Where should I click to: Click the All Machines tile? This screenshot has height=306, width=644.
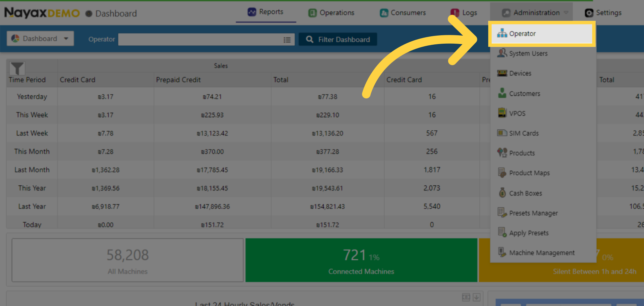(127, 260)
